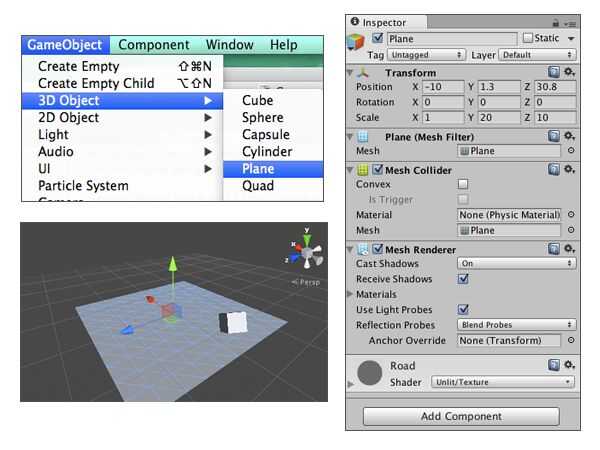Choose Quad in the submenu
This screenshot has height=450, width=600.
click(x=273, y=186)
